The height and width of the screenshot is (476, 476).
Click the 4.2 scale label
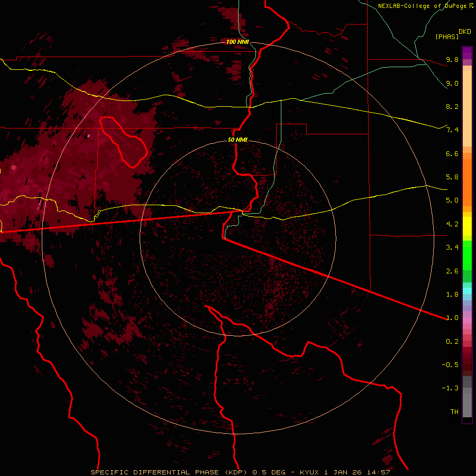pyautogui.click(x=452, y=224)
